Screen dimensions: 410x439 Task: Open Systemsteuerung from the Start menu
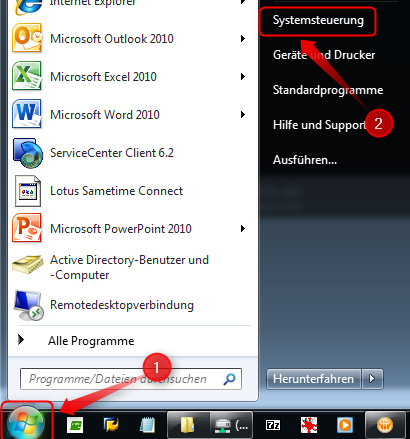(x=318, y=20)
